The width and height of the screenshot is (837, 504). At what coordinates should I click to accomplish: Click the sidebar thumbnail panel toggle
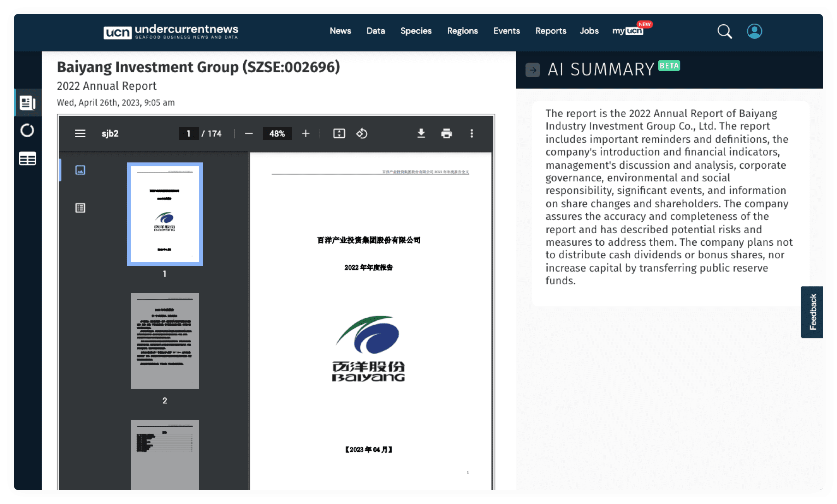[79, 133]
